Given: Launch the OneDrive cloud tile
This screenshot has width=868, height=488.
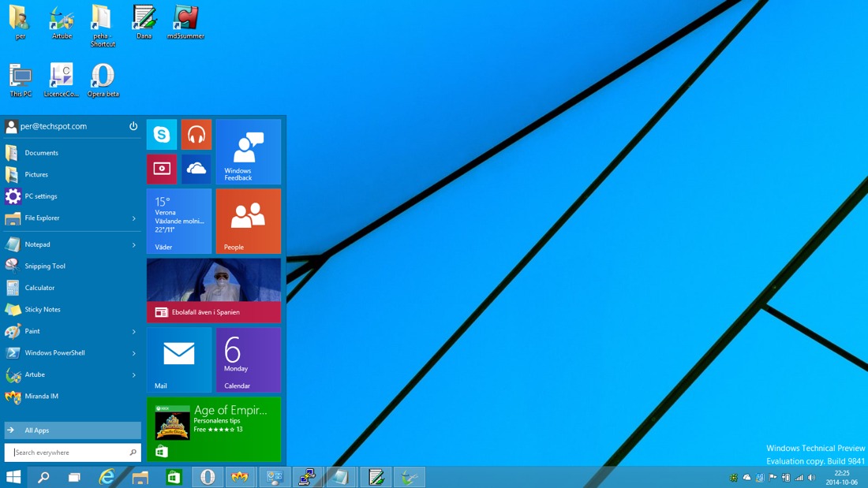Looking at the screenshot, I should click(196, 169).
